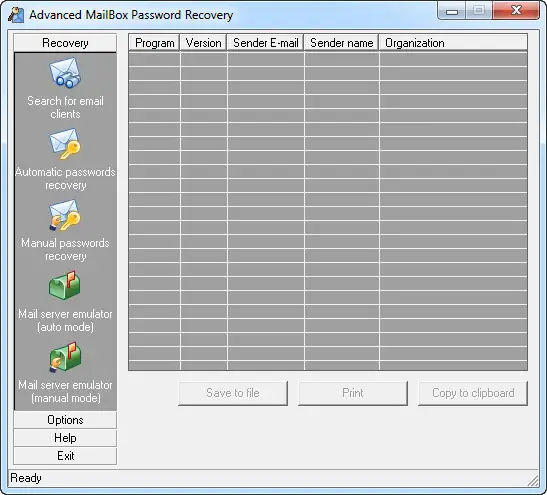Sort by the Version column header
Viewport: 547px width, 495px height.
[204, 43]
